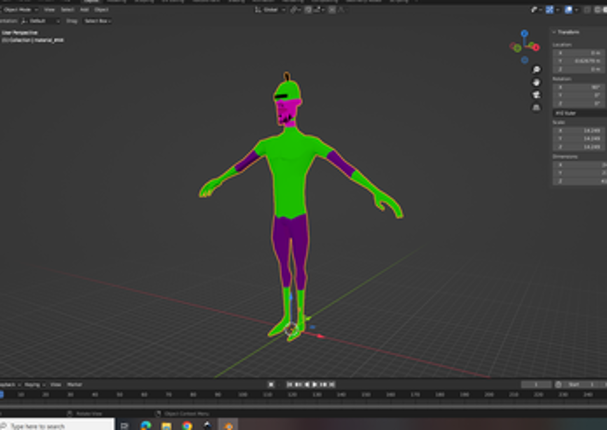Toggle the preview range clock icon
The height and width of the screenshot is (430, 607).
pos(558,385)
